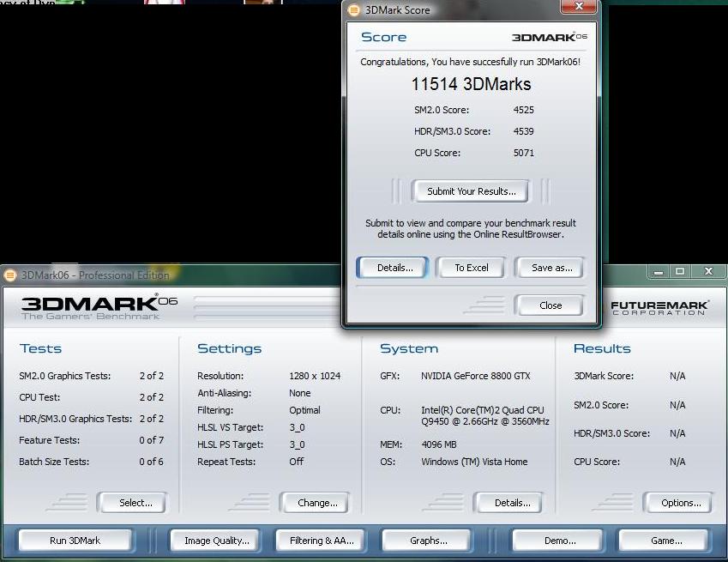The height and width of the screenshot is (562, 728).
Task: Click the 'Score' heading in dialog
Action: pos(383,37)
